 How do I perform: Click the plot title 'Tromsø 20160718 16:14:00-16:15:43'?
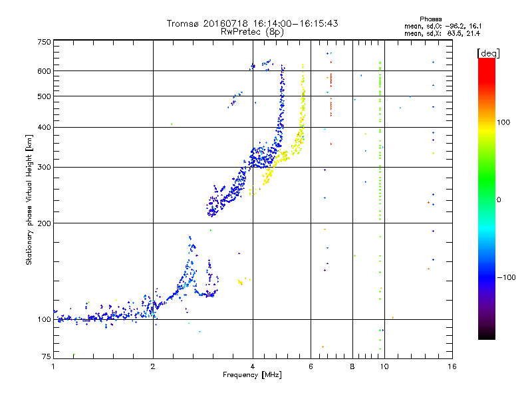252,23
